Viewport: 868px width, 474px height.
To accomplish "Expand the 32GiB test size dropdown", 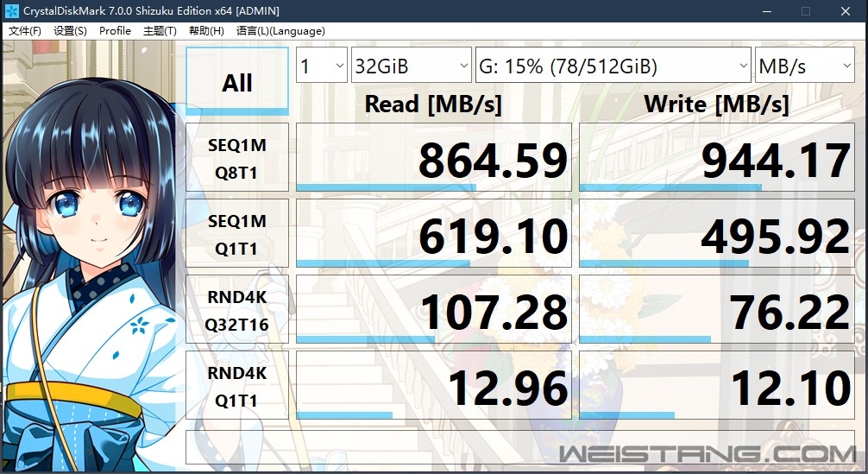I will 412,66.
